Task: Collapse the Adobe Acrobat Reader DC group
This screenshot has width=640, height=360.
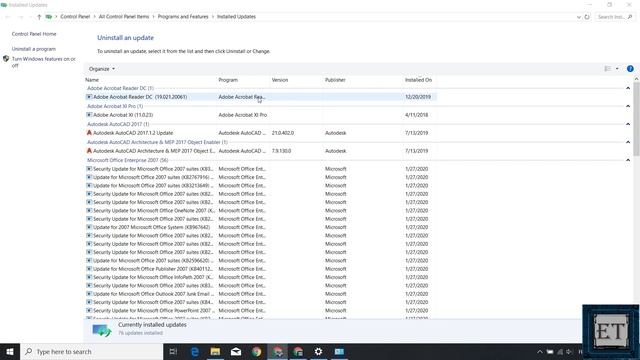Action: 628,88
